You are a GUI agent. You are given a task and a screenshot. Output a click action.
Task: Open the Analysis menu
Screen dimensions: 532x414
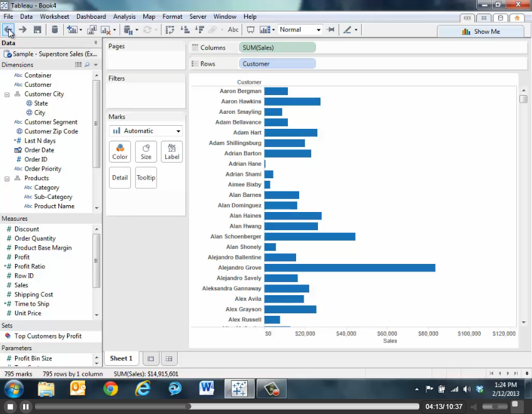[x=124, y=17]
